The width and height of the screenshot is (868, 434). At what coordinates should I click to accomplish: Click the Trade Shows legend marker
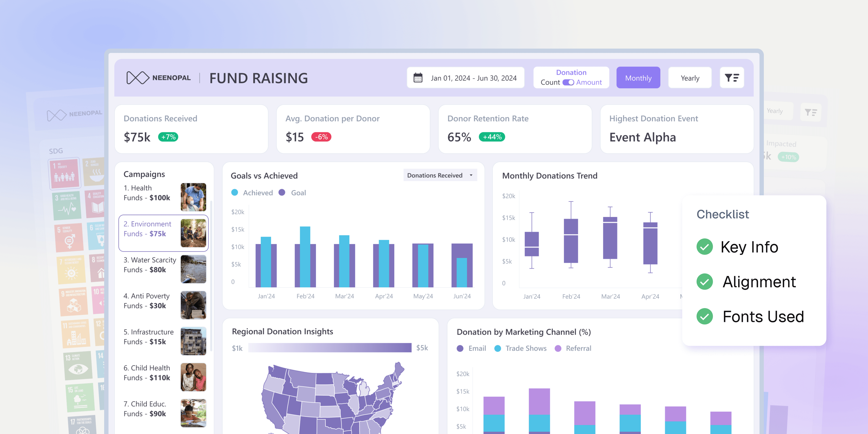(497, 348)
